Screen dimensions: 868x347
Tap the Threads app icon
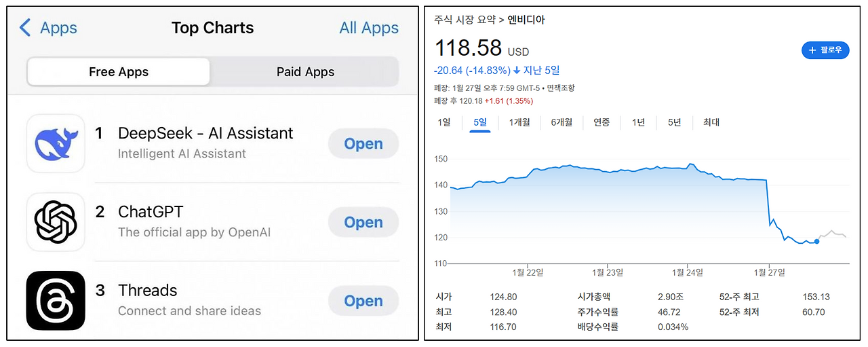[x=56, y=301]
